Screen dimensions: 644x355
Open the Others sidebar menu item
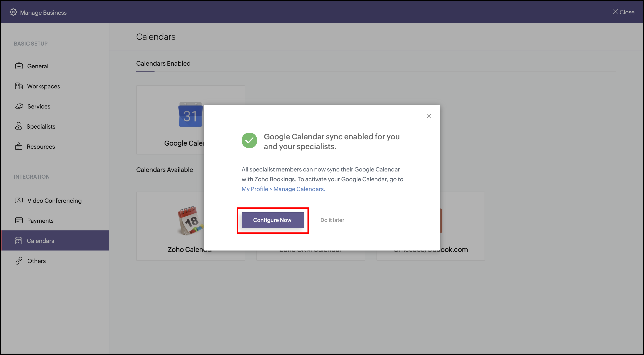[36, 261]
